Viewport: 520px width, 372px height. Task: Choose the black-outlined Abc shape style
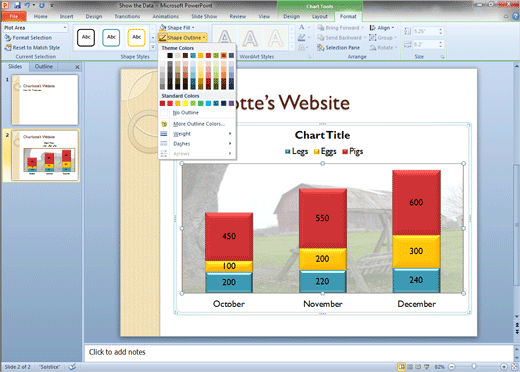click(x=86, y=37)
